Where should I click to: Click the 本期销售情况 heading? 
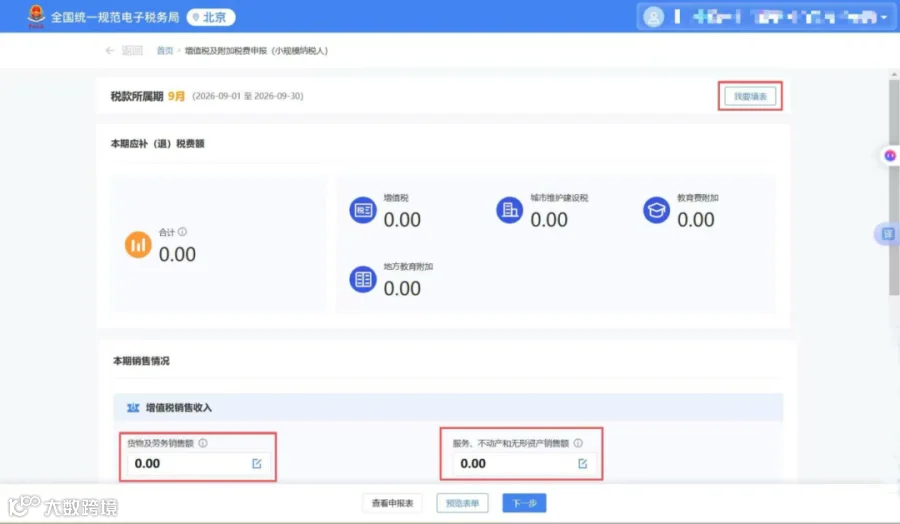(141, 361)
